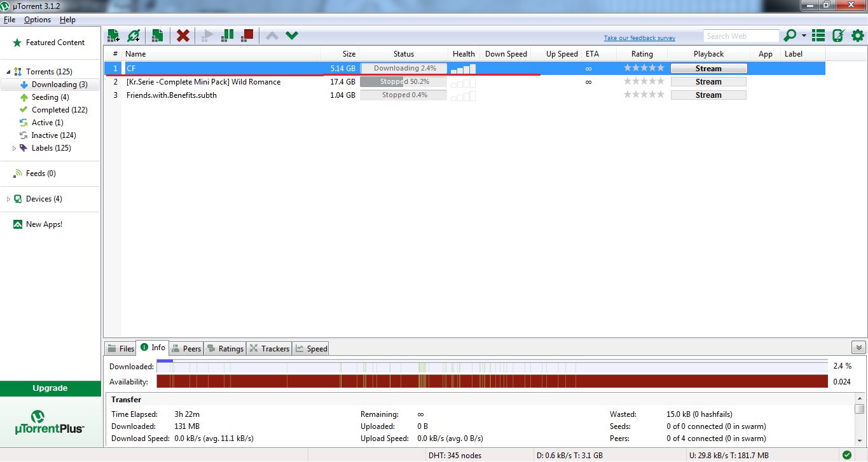This screenshot has width=868, height=462.
Task: Collapse the Torrents (125) tree node
Action: tap(8, 72)
